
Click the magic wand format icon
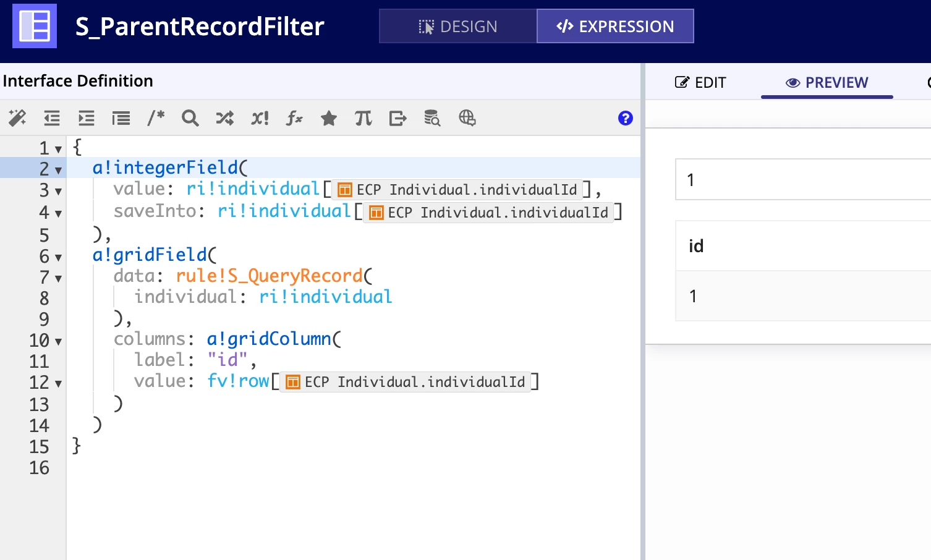[17, 117]
